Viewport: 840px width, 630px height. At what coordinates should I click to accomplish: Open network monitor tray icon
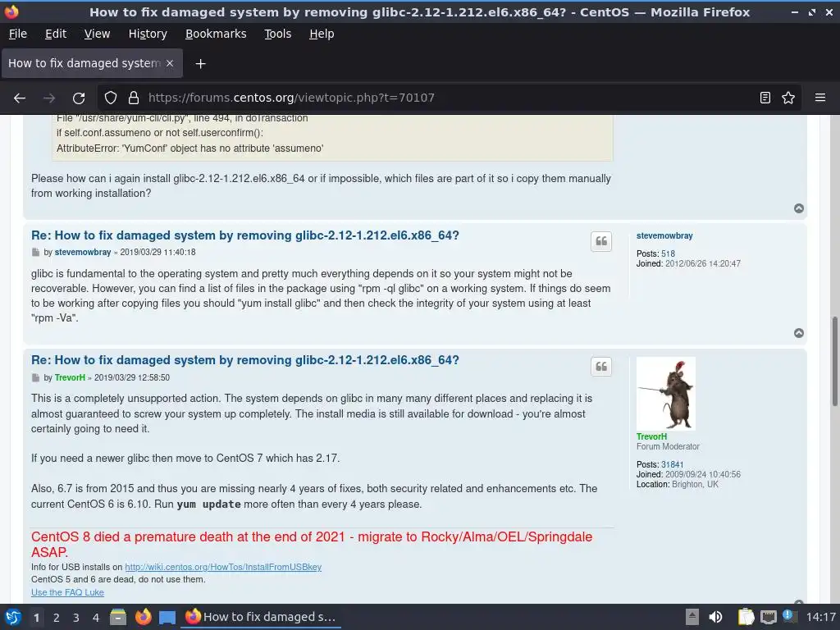tap(768, 618)
